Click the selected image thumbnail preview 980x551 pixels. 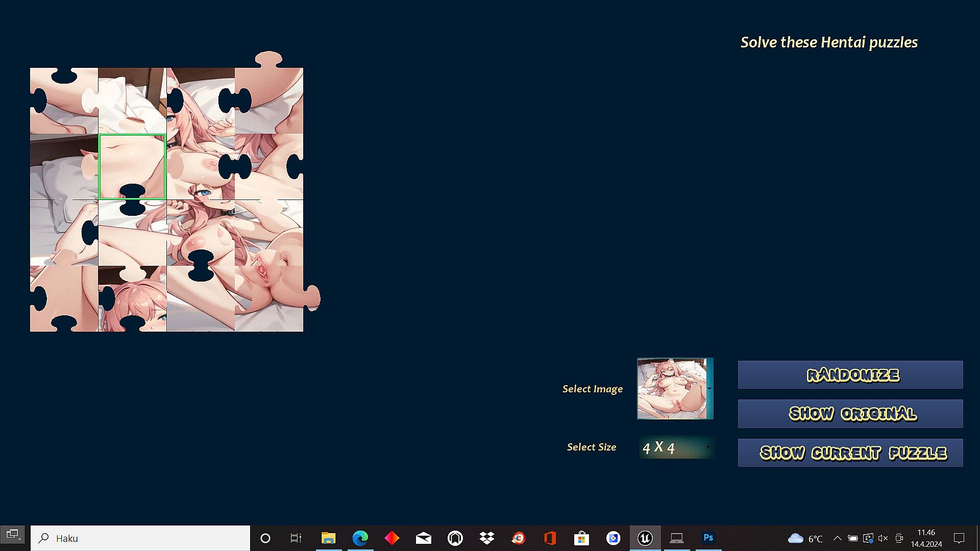point(672,389)
